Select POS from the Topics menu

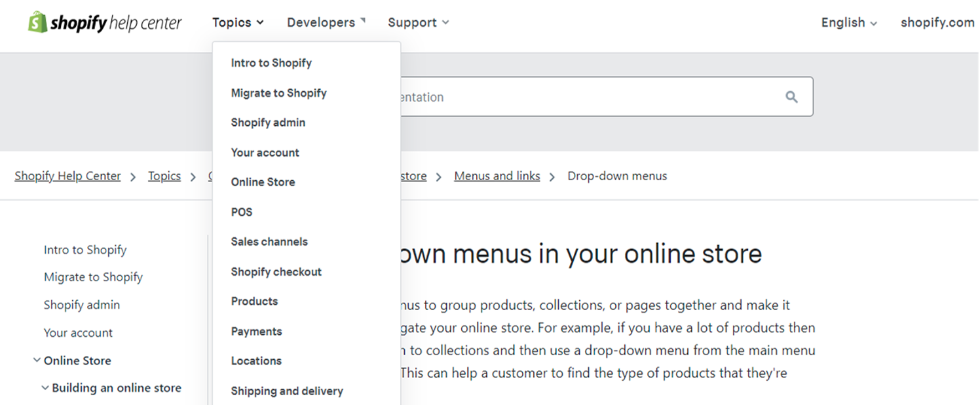click(242, 212)
